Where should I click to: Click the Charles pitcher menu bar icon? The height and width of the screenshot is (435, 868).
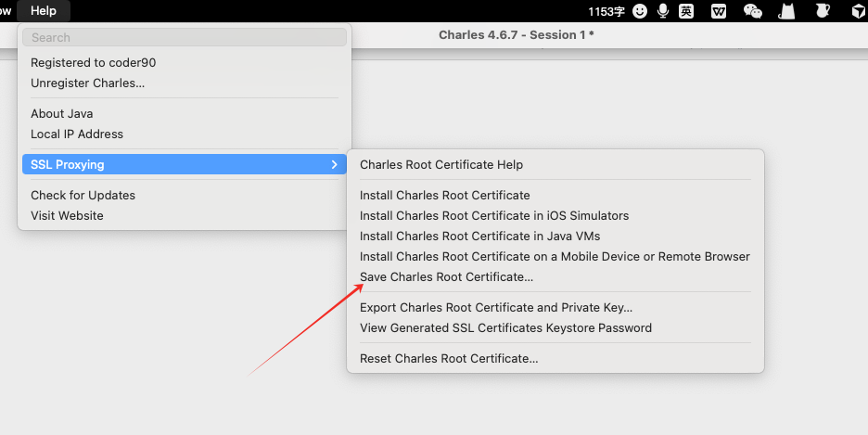pos(823,10)
